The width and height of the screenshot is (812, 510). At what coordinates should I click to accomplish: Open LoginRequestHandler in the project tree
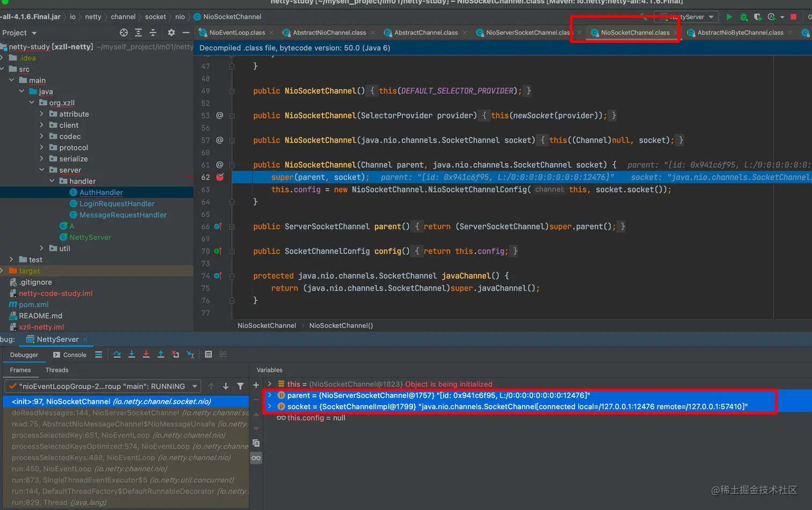(x=117, y=203)
